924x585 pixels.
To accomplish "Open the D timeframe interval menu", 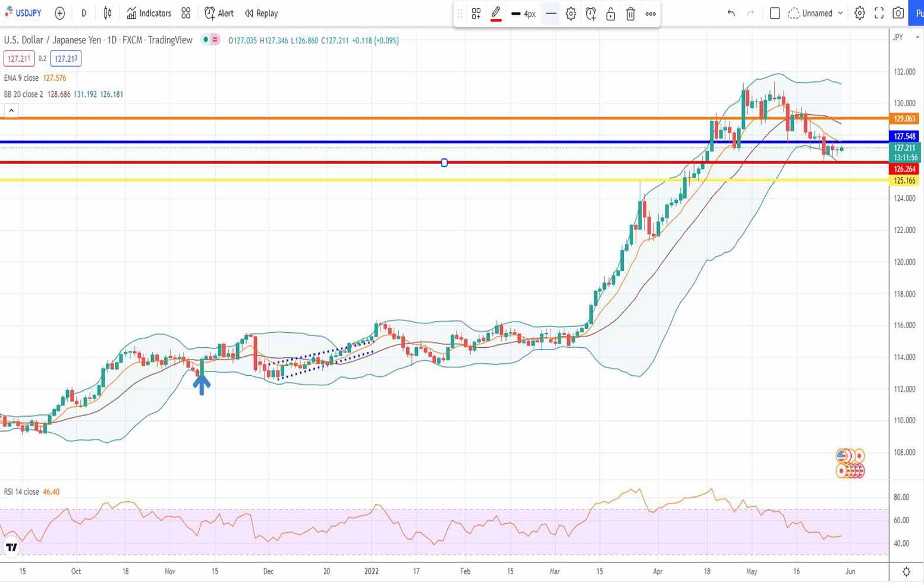I will point(84,13).
